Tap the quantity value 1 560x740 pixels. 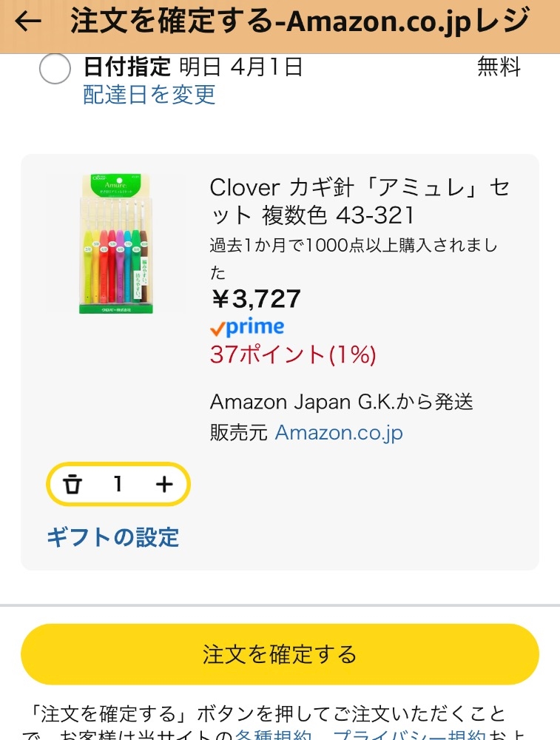pyautogui.click(x=118, y=485)
